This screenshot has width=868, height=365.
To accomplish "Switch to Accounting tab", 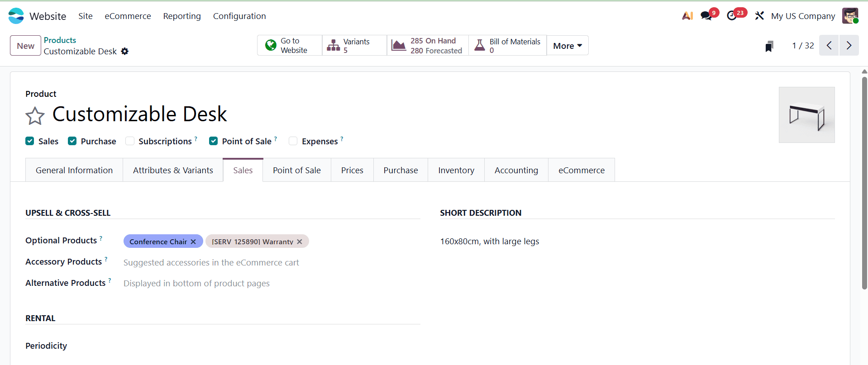I will pyautogui.click(x=516, y=170).
